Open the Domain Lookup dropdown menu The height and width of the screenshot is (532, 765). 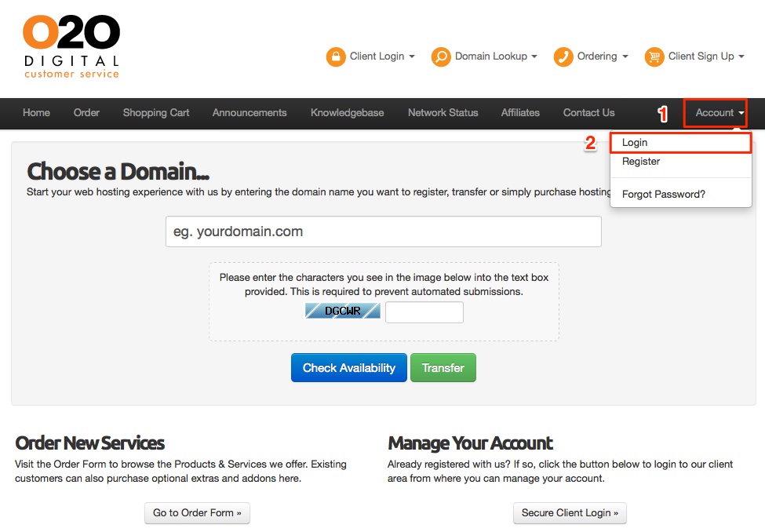(496, 56)
